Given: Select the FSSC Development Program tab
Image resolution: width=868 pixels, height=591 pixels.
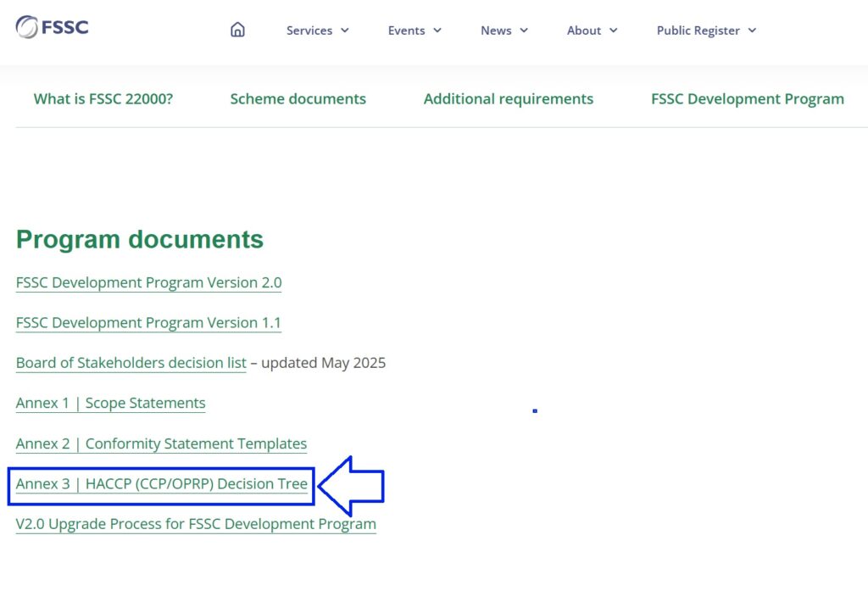Looking at the screenshot, I should pyautogui.click(x=747, y=99).
